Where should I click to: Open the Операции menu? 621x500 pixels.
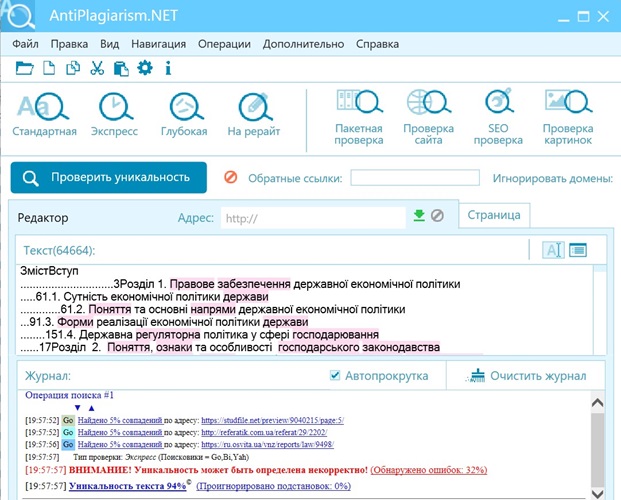pos(224,44)
